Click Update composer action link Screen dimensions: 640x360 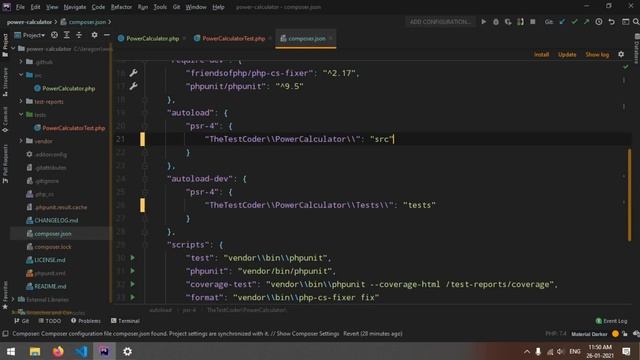point(567,54)
